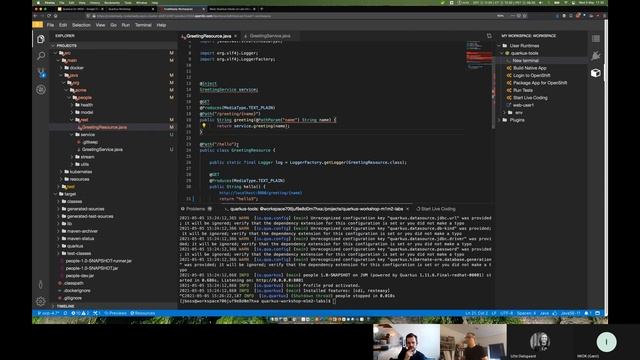Expand the maven-archiver folder
The image size is (640, 360).
82,231
